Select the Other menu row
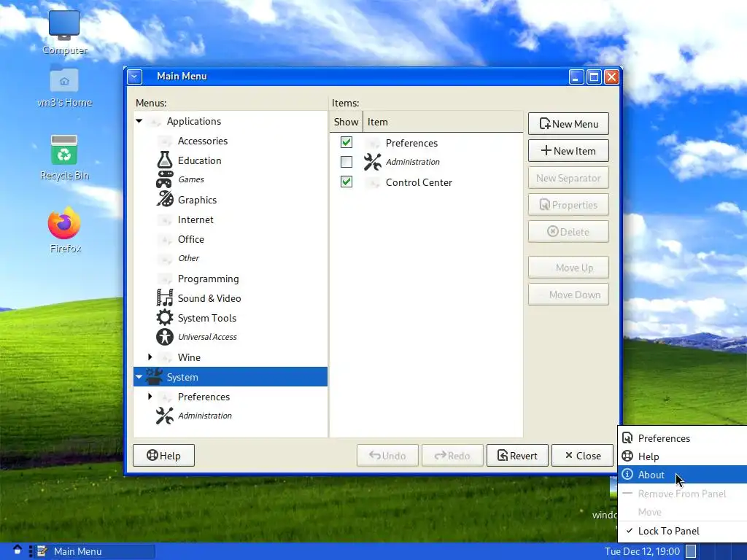Screen dimensions: 747x560 point(231,258)
